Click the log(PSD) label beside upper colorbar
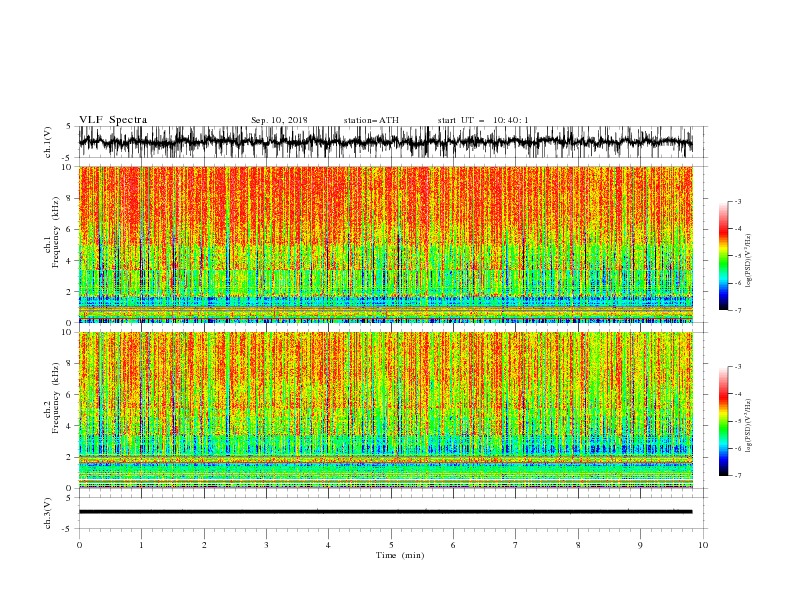792x612 pixels. pyautogui.click(x=749, y=261)
